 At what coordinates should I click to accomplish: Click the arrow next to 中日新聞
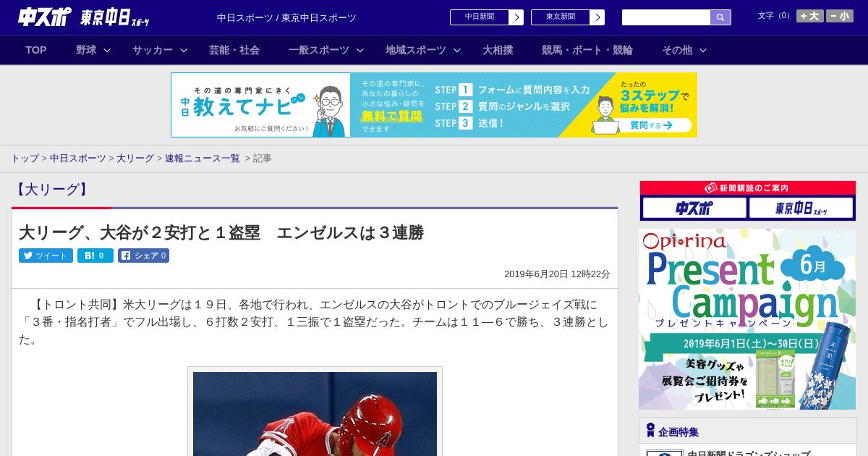pos(516,17)
